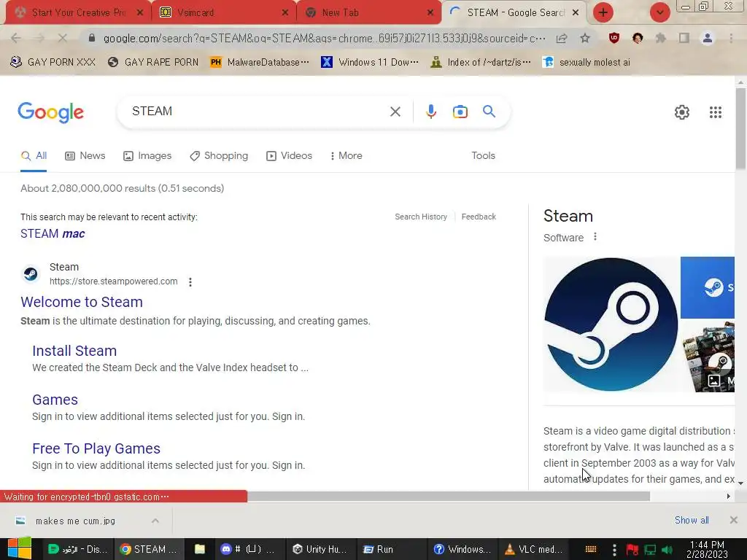Share this page from the address bar

pyautogui.click(x=562, y=38)
